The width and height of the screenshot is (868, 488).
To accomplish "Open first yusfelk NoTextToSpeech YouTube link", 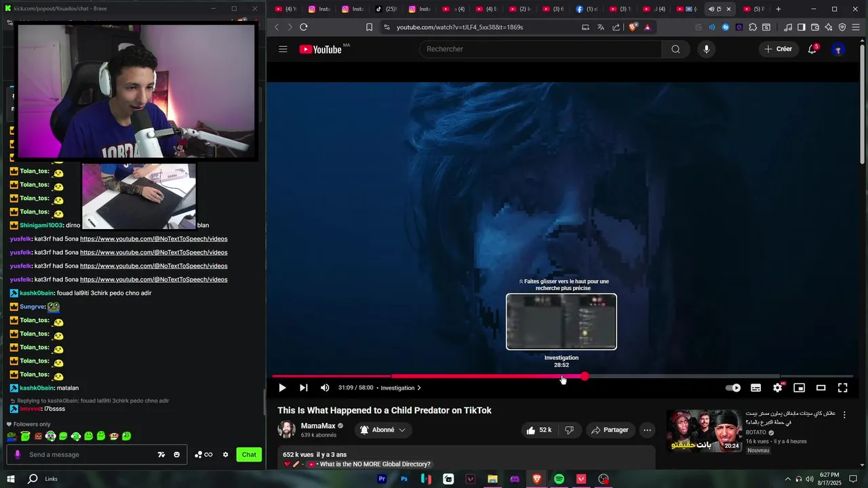I will (154, 239).
